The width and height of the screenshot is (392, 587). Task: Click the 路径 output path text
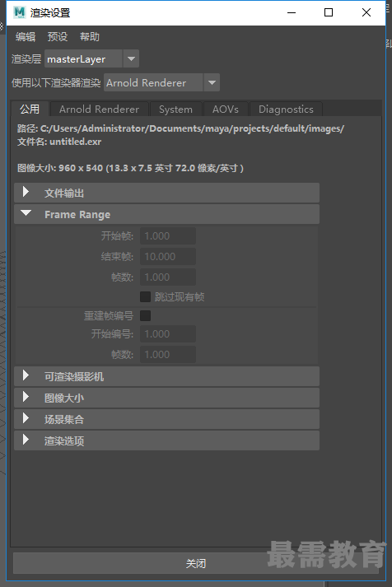point(180,128)
